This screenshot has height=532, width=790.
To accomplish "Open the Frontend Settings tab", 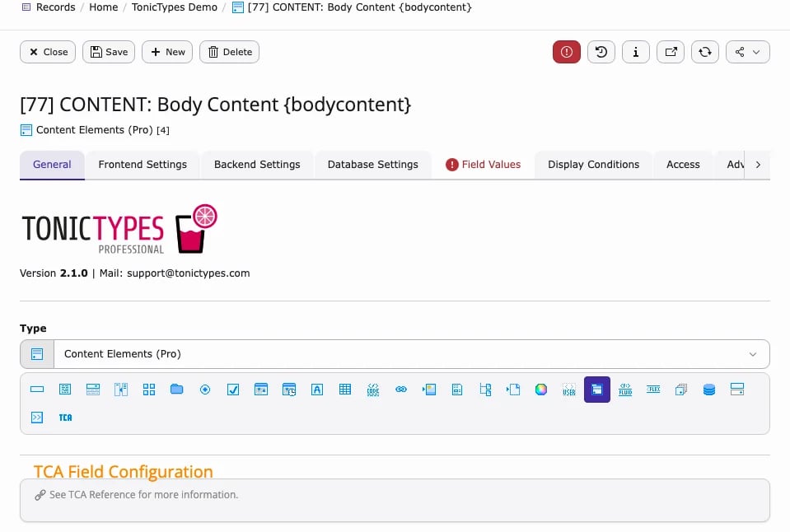I will [x=143, y=165].
